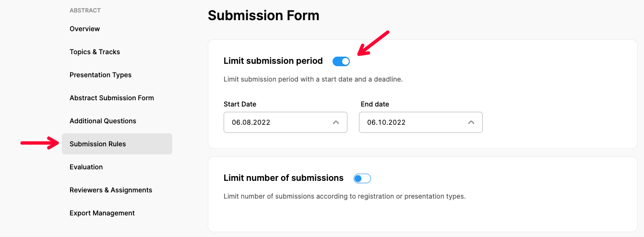Open the Overview sidebar item
Screen dimensions: 644x237
(x=85, y=29)
